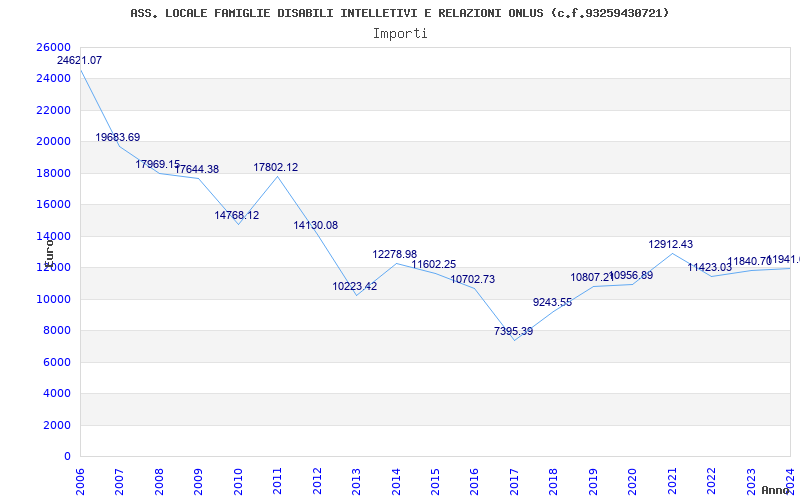Click y-axis value 2000
This screenshot has height=500, width=800.
point(57,425)
